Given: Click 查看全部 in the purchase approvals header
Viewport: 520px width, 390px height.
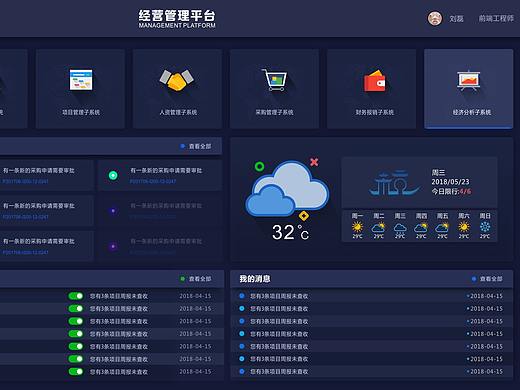Looking at the screenshot, I should [200, 146].
